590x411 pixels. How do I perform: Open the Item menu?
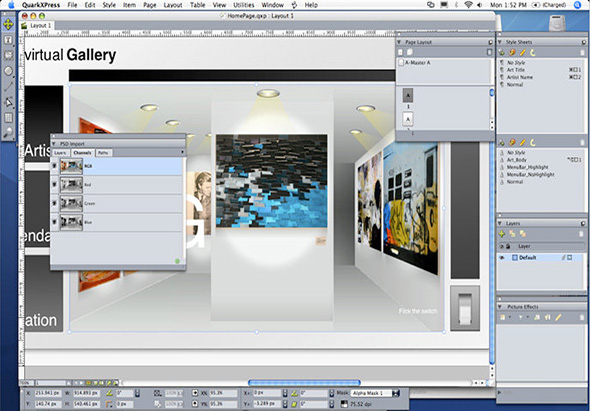tap(129, 5)
